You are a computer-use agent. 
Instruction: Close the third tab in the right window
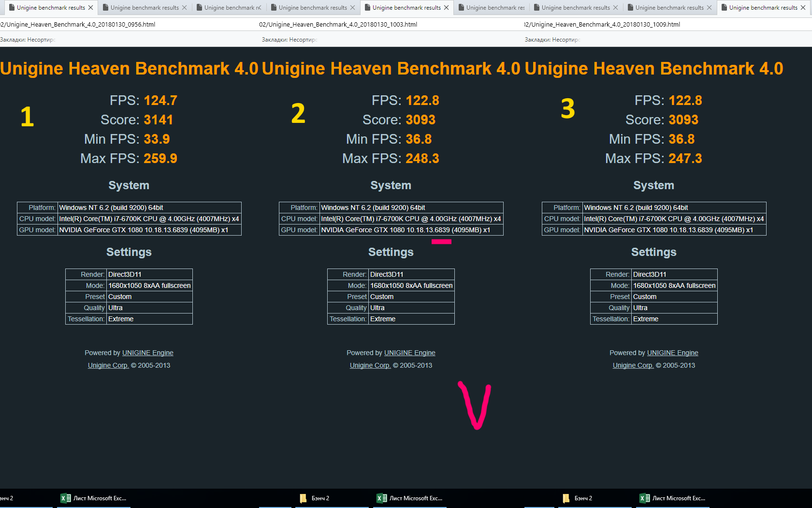point(709,8)
